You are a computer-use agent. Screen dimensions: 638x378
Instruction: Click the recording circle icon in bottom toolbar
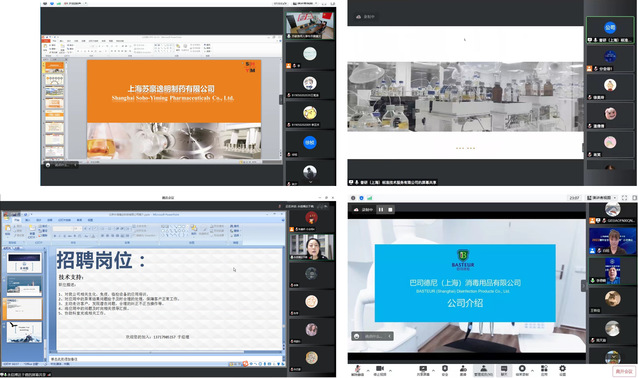[x=522, y=370]
